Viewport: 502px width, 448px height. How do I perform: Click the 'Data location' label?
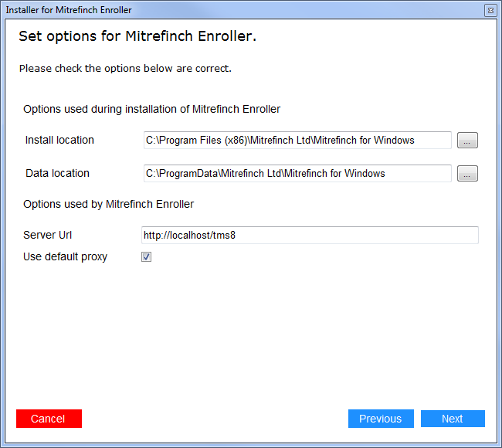pyautogui.click(x=57, y=173)
